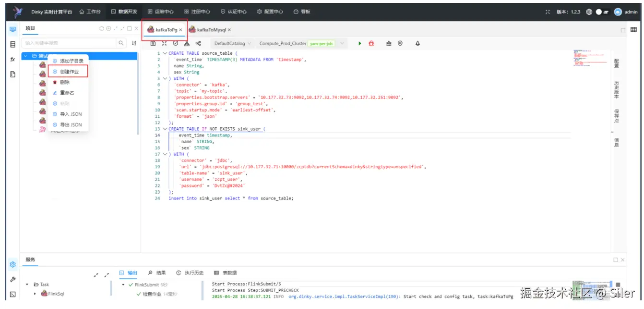Collapse the Task folder arrow in service tree
This screenshot has height=309, width=644.
tap(27, 284)
